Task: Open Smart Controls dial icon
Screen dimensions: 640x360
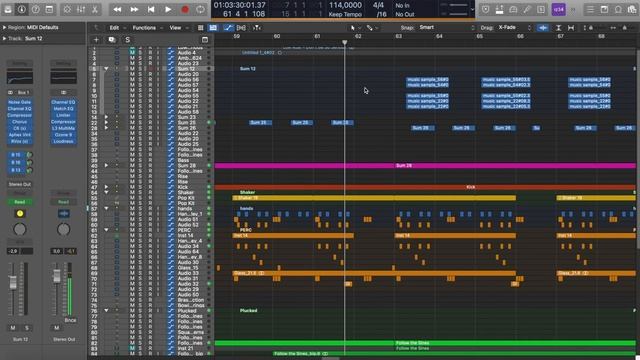Action: click(67, 9)
